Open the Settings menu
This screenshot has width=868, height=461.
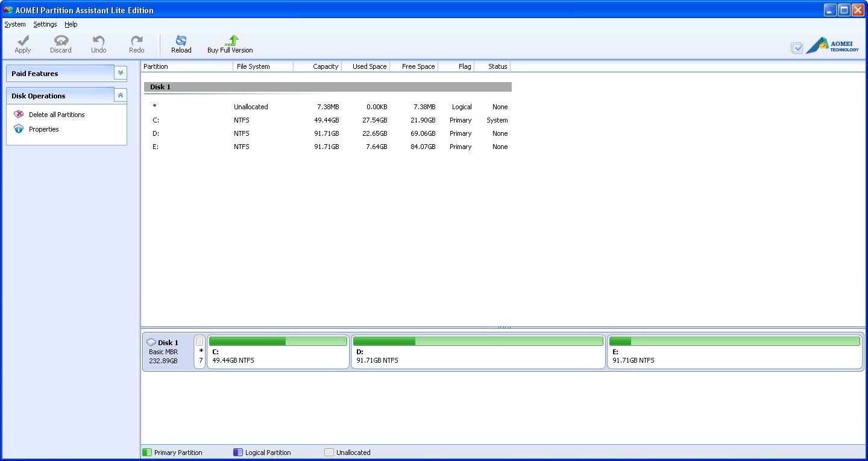tap(45, 24)
